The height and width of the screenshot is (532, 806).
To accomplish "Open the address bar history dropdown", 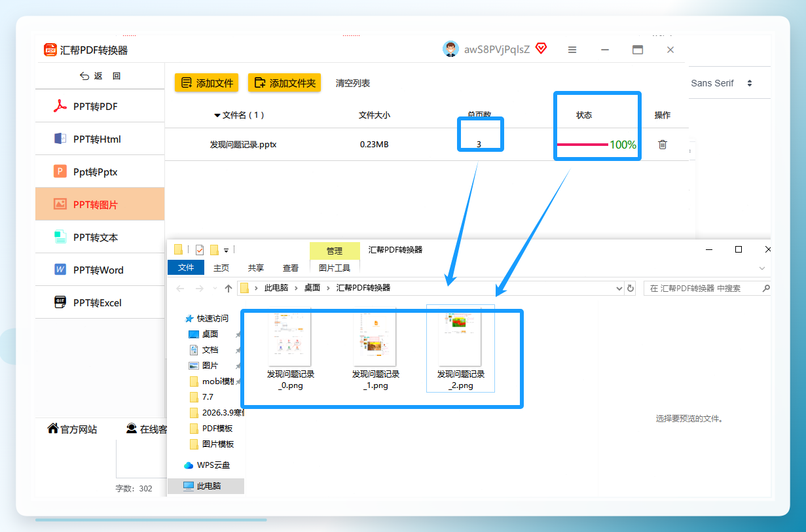I will pos(619,288).
